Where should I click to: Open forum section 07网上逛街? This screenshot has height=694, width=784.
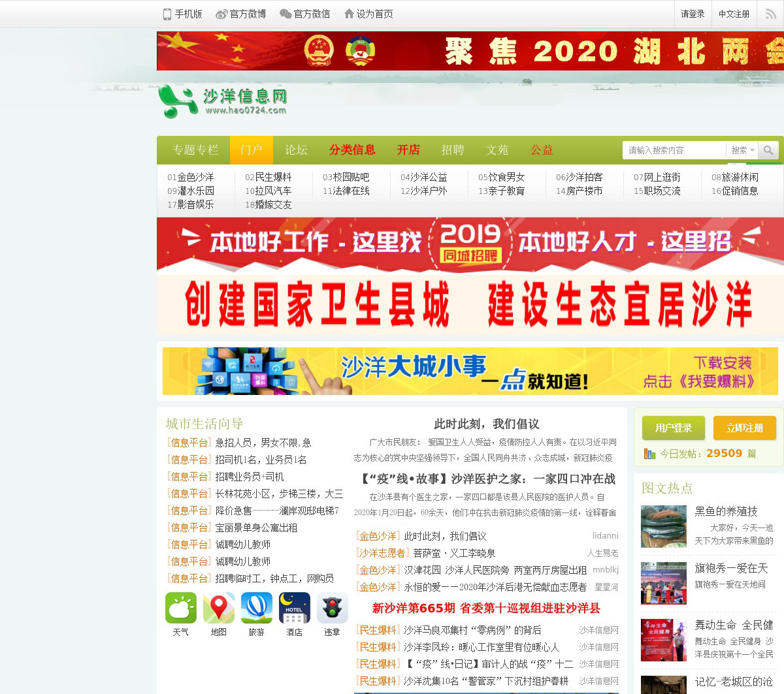657,177
